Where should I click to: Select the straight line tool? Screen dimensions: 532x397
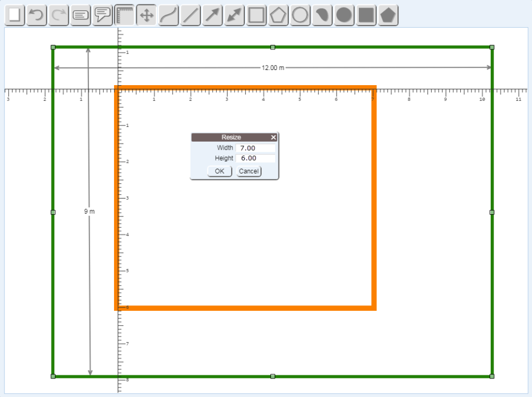[191, 15]
